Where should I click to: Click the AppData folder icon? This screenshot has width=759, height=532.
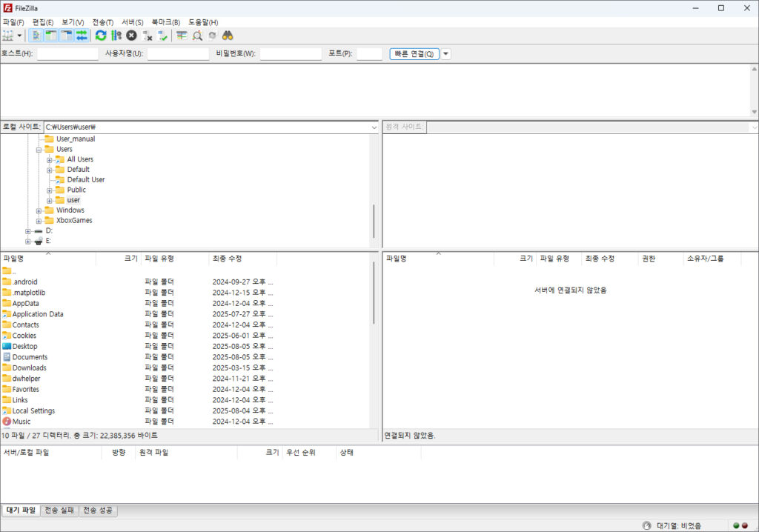coord(7,303)
